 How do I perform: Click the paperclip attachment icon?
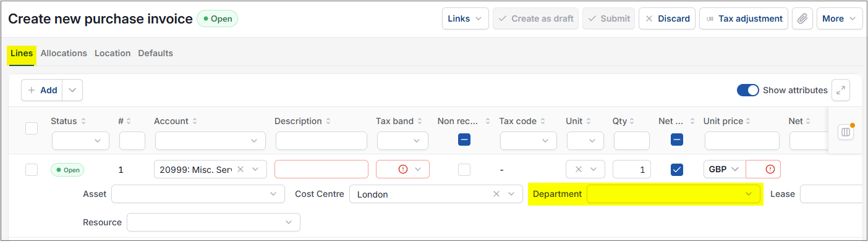click(802, 19)
